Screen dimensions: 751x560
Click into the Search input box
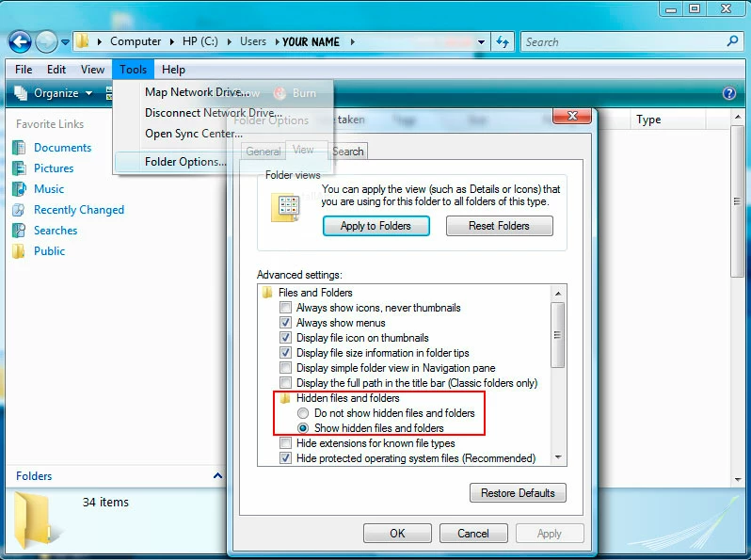click(623, 41)
